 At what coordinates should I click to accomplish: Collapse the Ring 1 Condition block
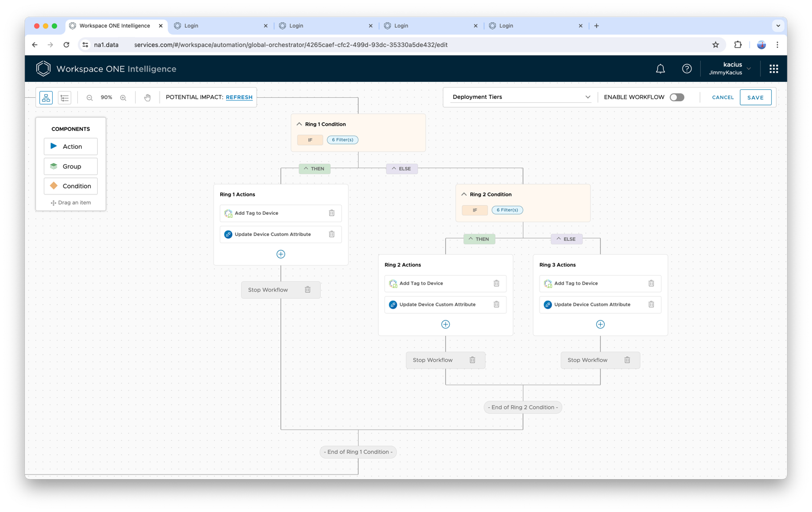point(299,124)
